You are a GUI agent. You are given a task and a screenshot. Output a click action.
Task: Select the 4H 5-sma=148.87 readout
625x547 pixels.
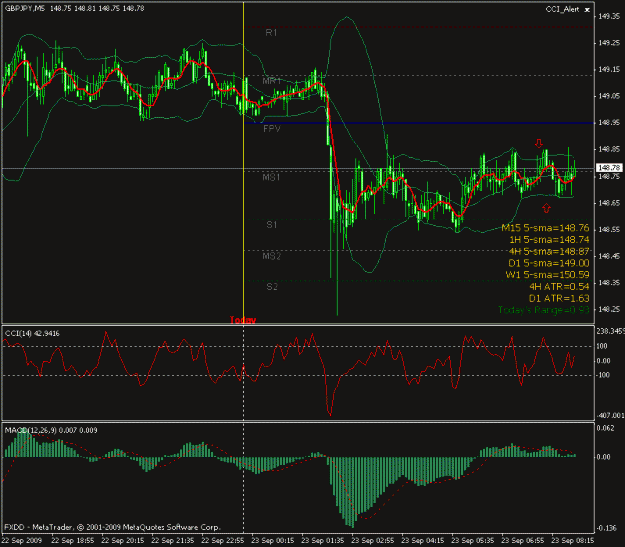[549, 252]
